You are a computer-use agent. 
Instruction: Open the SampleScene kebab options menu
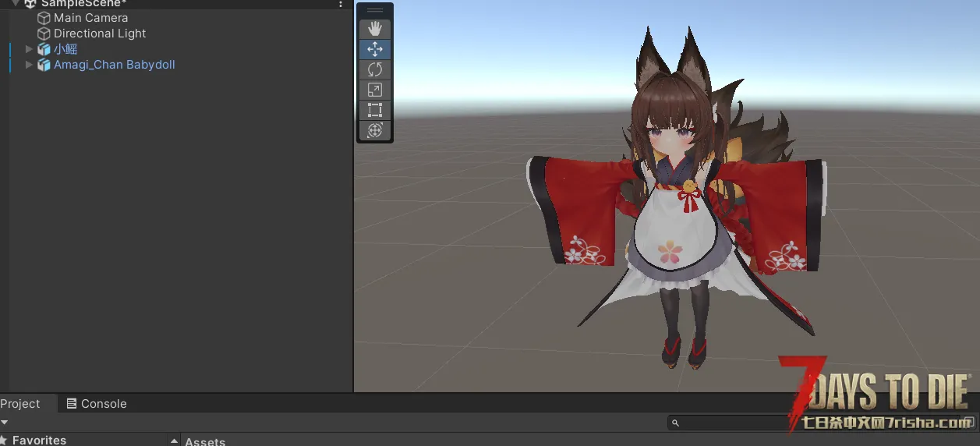point(341,4)
